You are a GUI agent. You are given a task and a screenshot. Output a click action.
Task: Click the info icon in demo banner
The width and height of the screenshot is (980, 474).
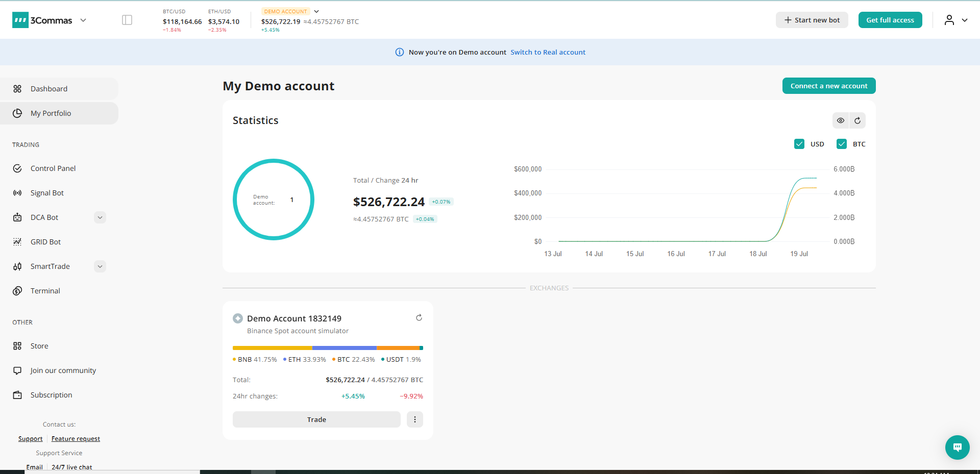tap(400, 52)
